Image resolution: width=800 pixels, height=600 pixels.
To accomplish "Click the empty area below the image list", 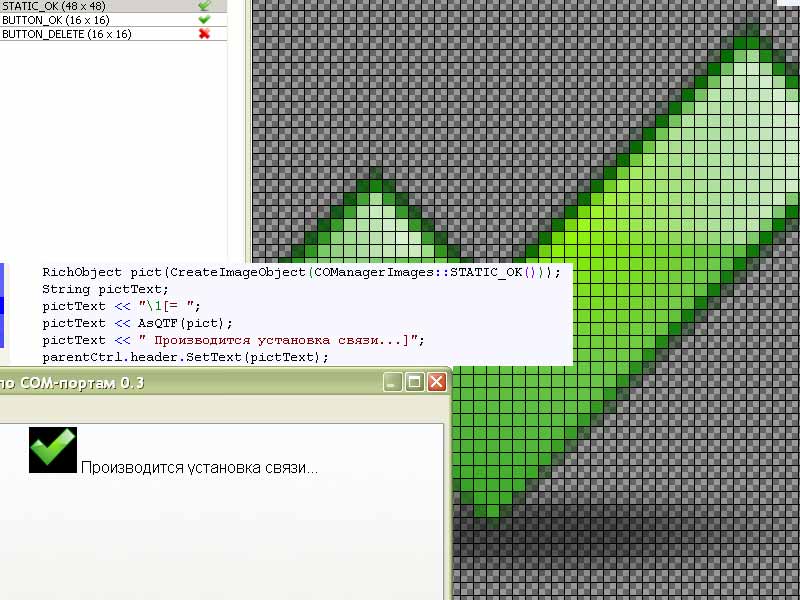I will point(110,150).
